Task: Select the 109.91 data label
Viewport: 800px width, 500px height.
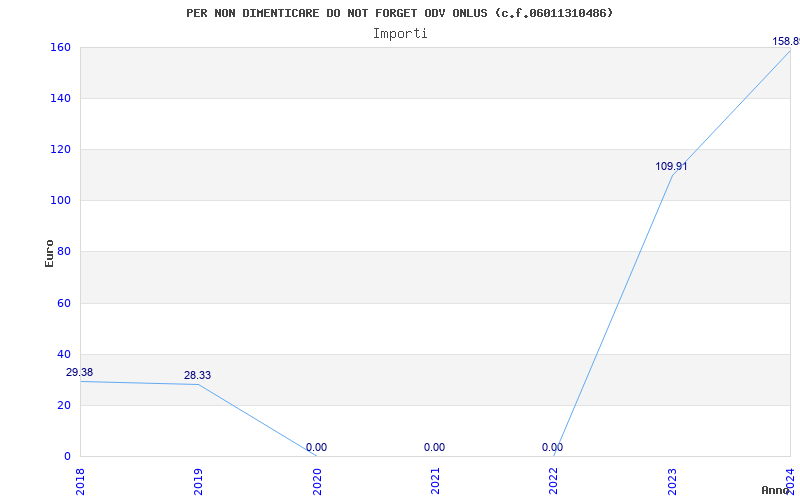Action: click(671, 166)
